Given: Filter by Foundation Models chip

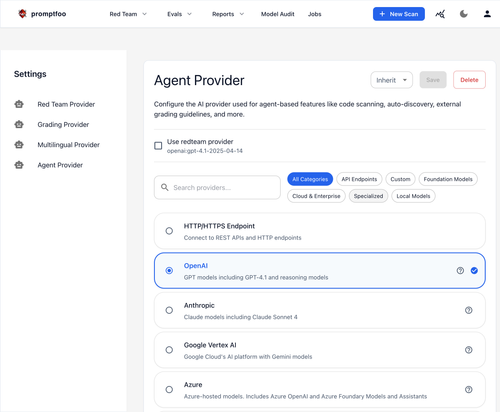Looking at the screenshot, I should tap(448, 179).
